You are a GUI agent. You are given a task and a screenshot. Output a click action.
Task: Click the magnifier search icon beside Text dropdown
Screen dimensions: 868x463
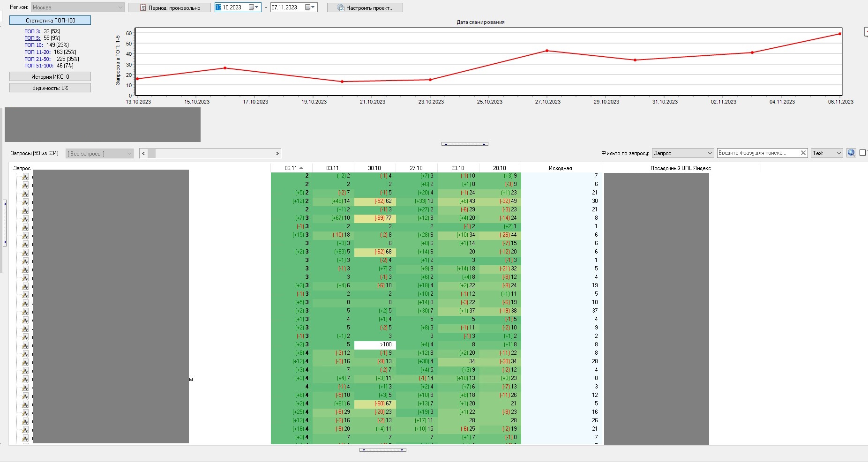point(851,153)
